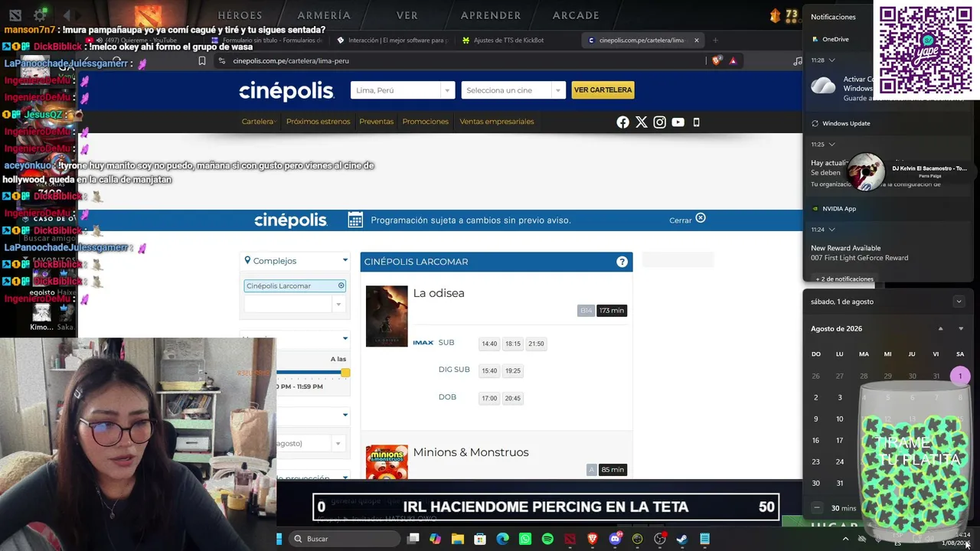The width and height of the screenshot is (980, 551).
Task: Open Microsoft Edge from the taskbar
Action: pyautogui.click(x=502, y=539)
